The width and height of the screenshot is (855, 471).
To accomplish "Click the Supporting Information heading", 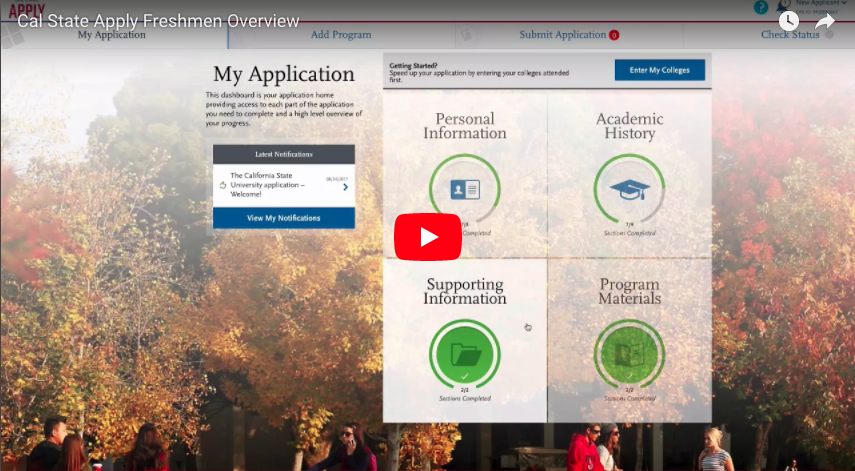I will pos(465,291).
